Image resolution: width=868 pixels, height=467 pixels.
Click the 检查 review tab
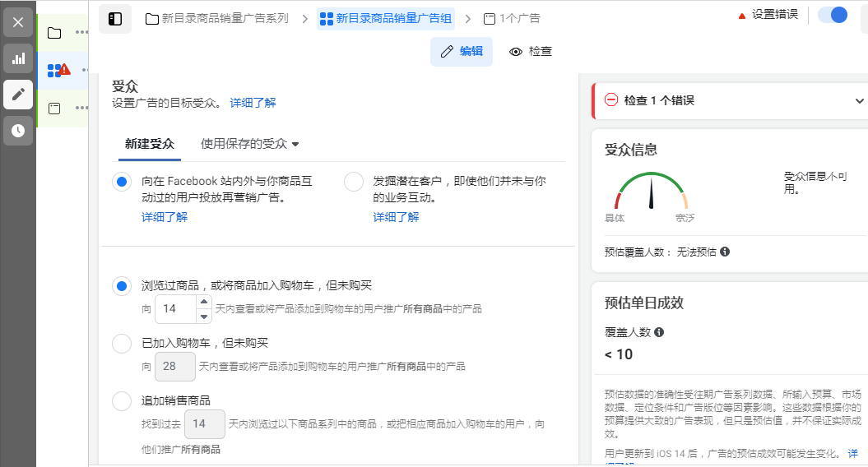pyautogui.click(x=531, y=51)
